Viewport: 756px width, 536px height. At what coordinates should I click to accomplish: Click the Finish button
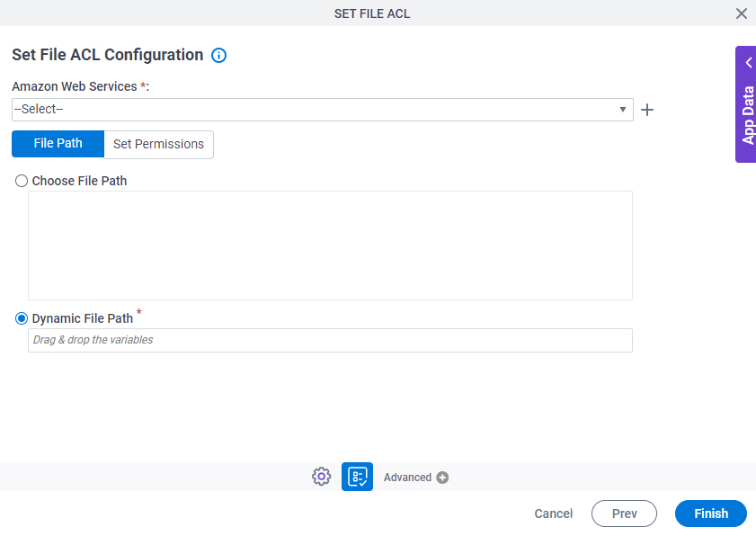711,514
